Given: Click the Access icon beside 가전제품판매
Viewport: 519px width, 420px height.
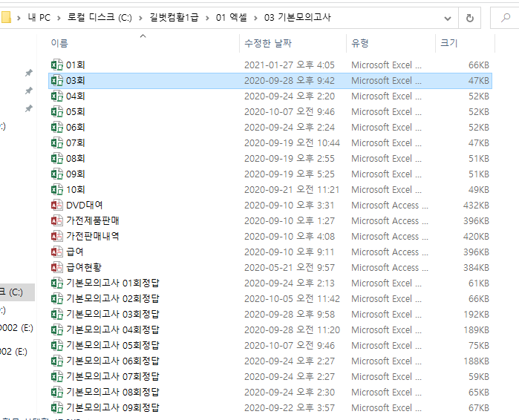Looking at the screenshot, I should [56, 221].
